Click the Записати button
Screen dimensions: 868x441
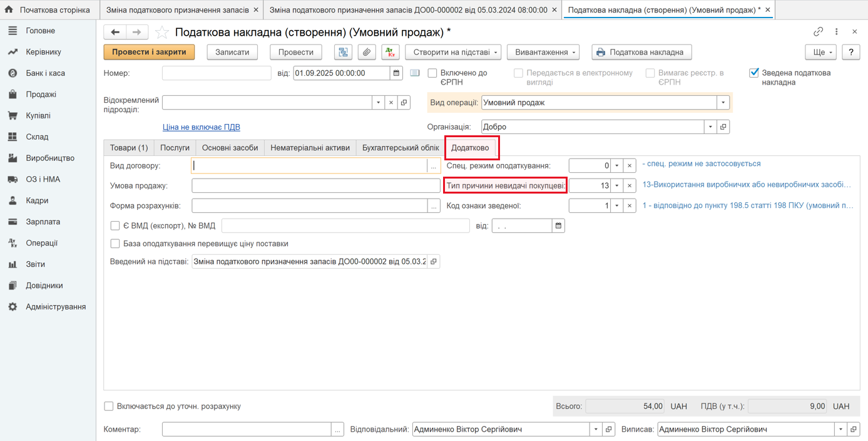[x=232, y=52]
